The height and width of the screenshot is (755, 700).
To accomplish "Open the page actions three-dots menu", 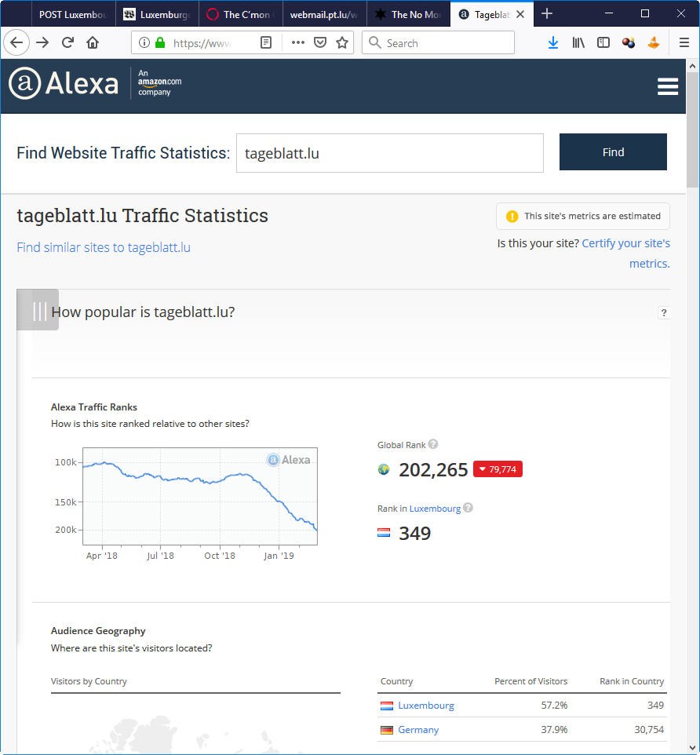I will coord(297,43).
